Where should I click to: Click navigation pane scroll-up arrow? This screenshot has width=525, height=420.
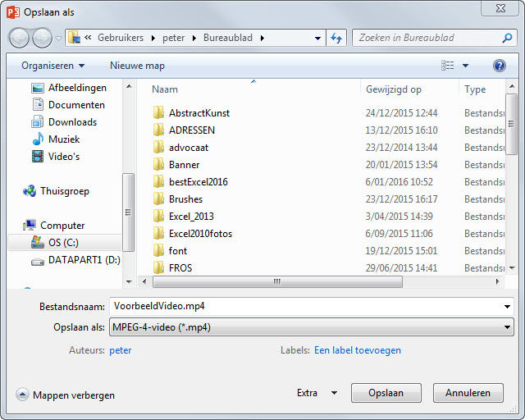129,87
